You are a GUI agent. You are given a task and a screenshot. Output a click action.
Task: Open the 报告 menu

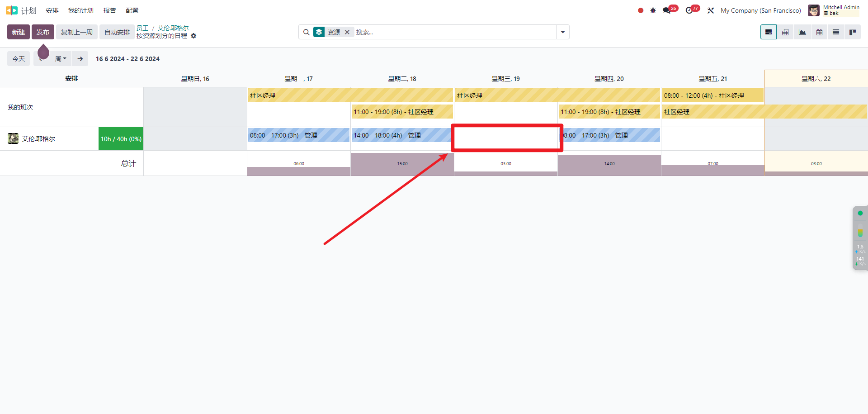pyautogui.click(x=109, y=10)
